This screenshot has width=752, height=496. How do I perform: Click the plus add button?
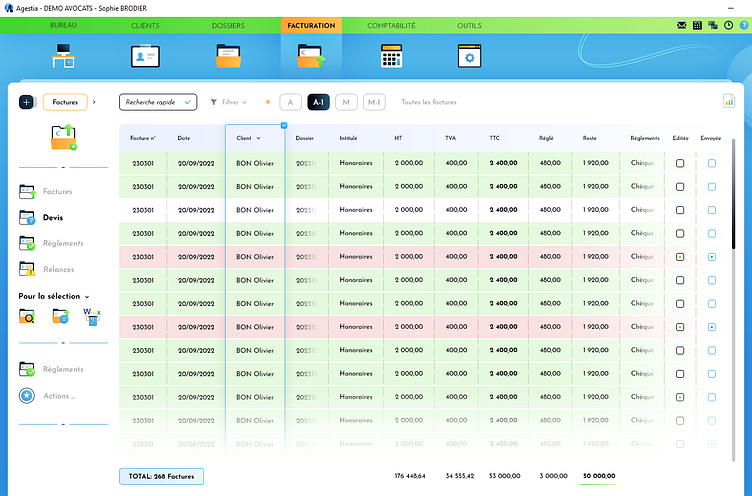tap(26, 102)
